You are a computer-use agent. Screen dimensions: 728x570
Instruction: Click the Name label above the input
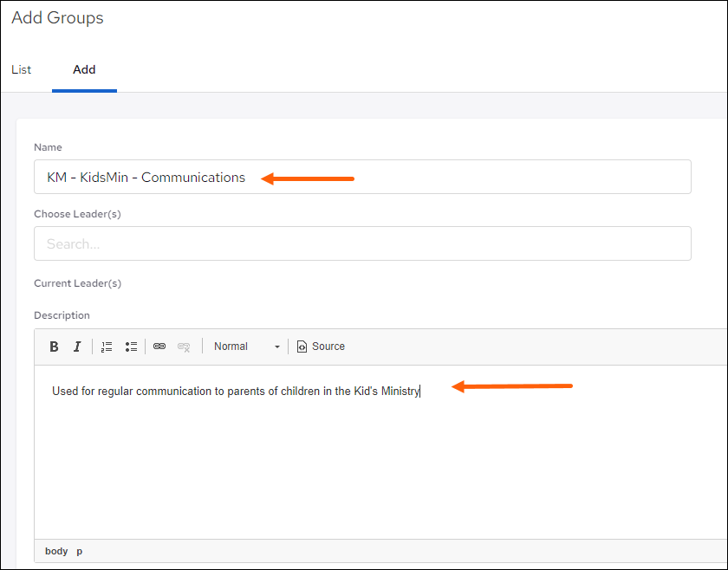pos(48,147)
